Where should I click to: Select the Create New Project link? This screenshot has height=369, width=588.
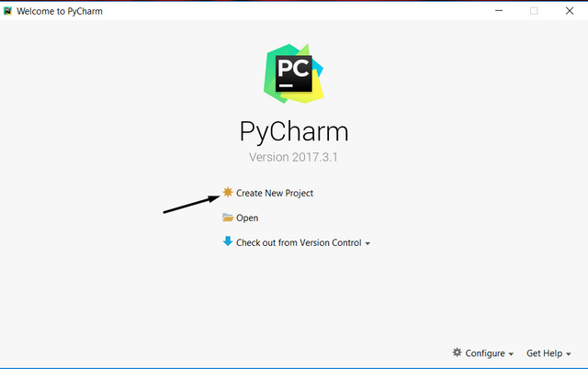coord(275,193)
